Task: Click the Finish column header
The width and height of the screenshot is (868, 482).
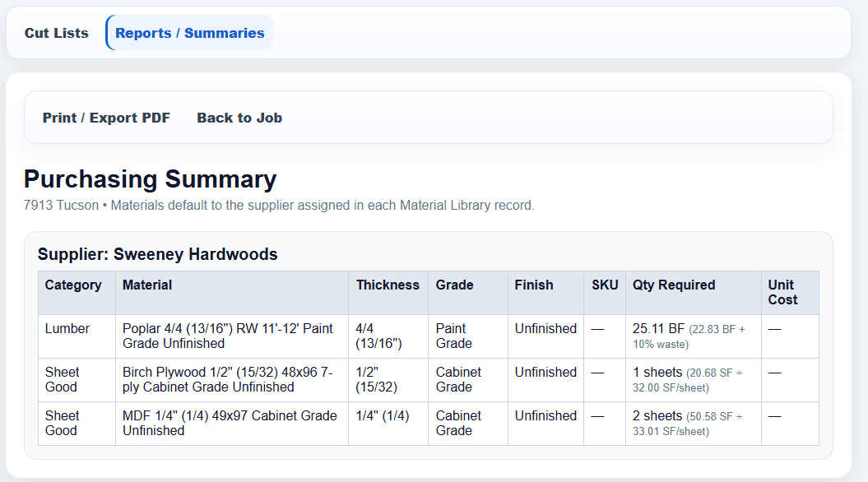Action: (545, 293)
